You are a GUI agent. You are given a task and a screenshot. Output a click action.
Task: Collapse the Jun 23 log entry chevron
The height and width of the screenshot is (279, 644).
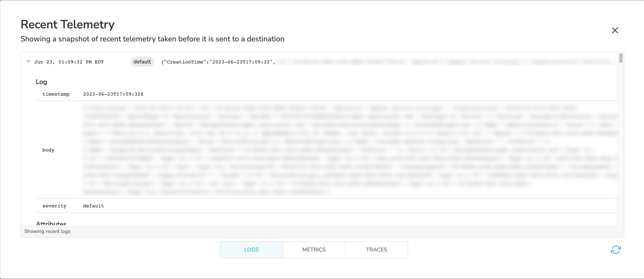point(28,62)
